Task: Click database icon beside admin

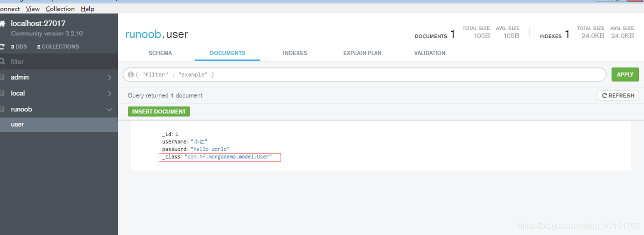Action: pos(2,77)
